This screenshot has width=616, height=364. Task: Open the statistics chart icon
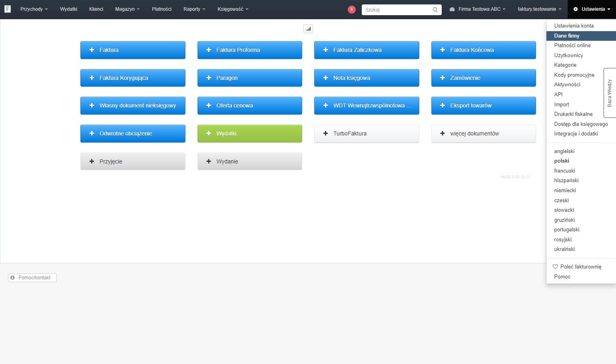click(308, 29)
